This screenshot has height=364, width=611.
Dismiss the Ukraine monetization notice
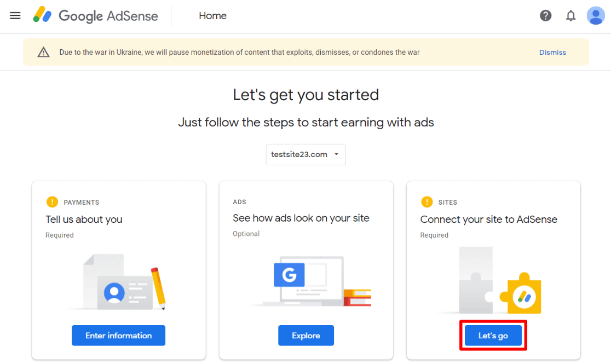pos(552,52)
